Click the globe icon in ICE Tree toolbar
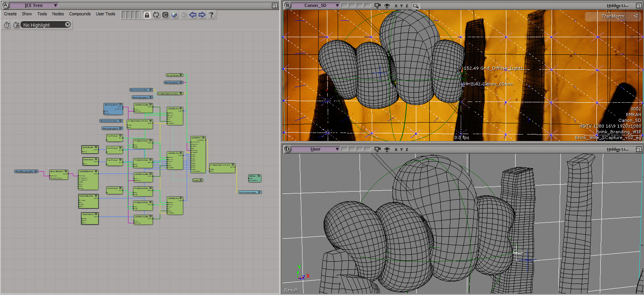Screen dimensions: 644x295 (174, 15)
